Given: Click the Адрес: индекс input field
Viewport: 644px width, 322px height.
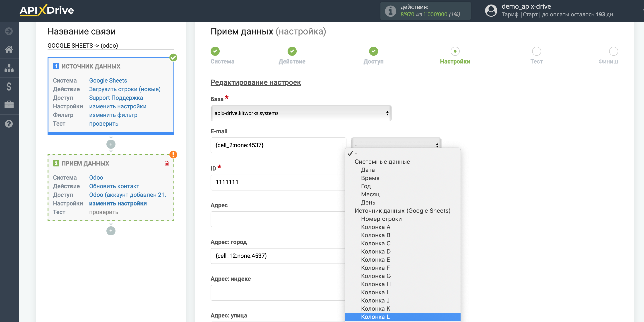Looking at the screenshot, I should 278,293.
